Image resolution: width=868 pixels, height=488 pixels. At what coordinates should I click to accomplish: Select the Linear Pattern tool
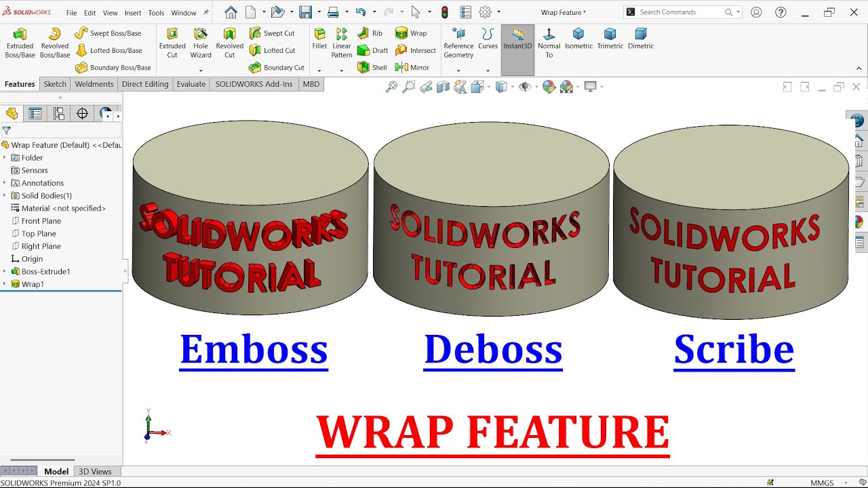point(342,43)
